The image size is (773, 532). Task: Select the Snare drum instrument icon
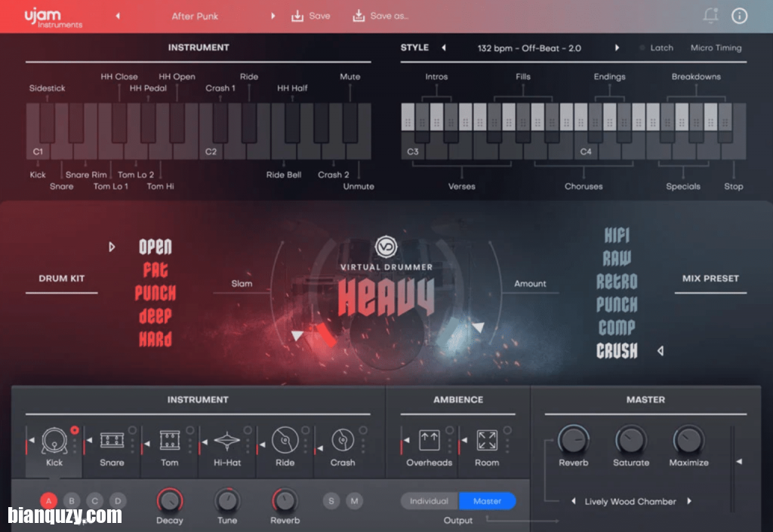pyautogui.click(x=112, y=440)
